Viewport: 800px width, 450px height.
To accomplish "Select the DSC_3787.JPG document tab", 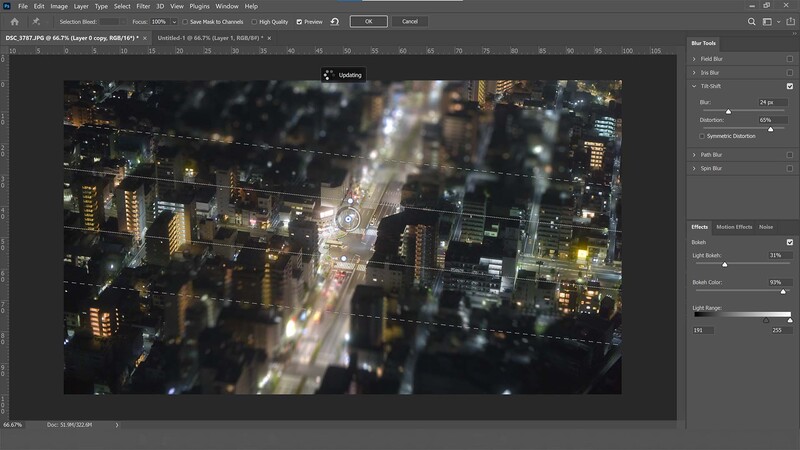I will tap(72, 38).
